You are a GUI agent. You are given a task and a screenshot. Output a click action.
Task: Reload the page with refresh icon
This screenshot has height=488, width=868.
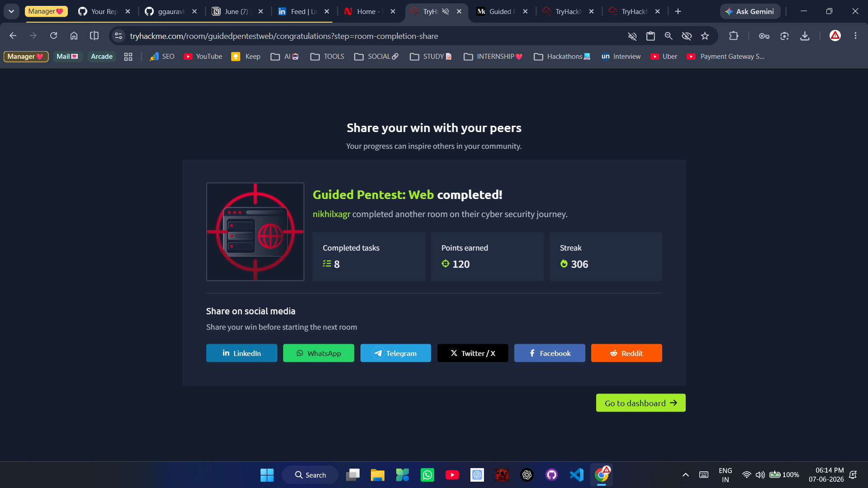click(x=53, y=36)
